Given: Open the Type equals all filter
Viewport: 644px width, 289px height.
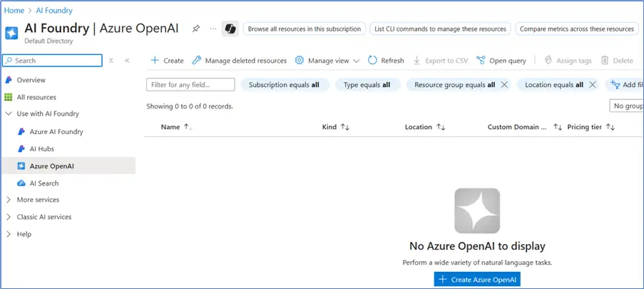Looking at the screenshot, I should tap(367, 85).
